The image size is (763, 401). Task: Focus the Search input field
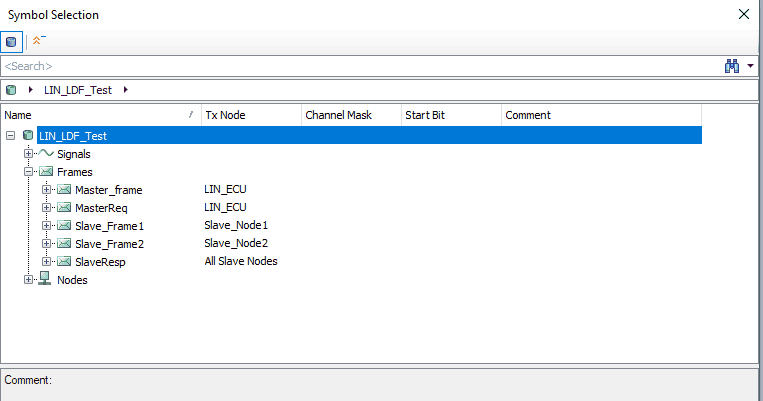363,66
